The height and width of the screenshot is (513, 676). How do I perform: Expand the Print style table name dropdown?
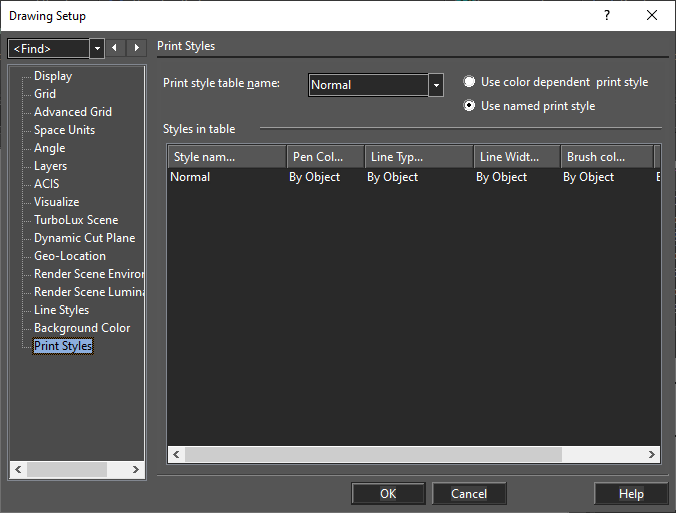tap(436, 85)
